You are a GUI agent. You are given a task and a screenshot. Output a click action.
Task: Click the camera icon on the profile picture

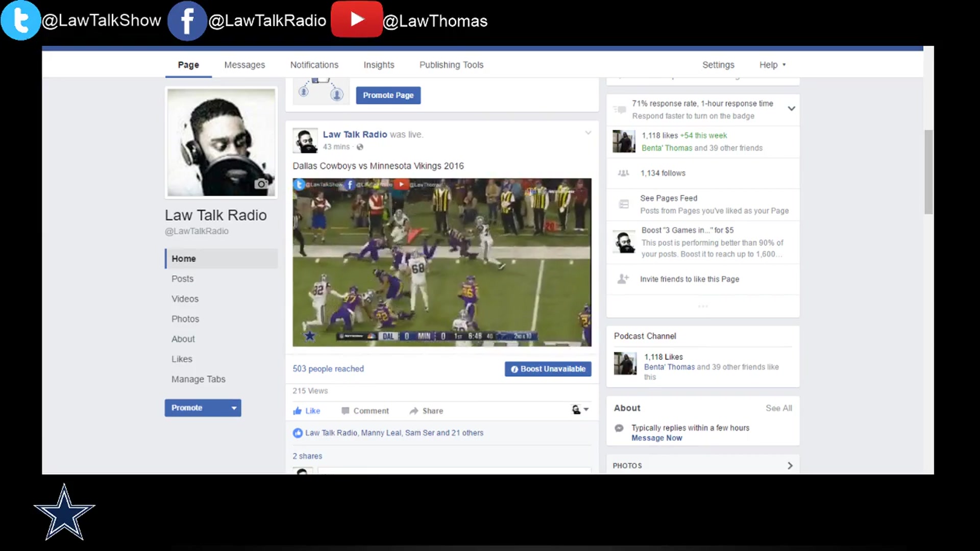point(261,184)
